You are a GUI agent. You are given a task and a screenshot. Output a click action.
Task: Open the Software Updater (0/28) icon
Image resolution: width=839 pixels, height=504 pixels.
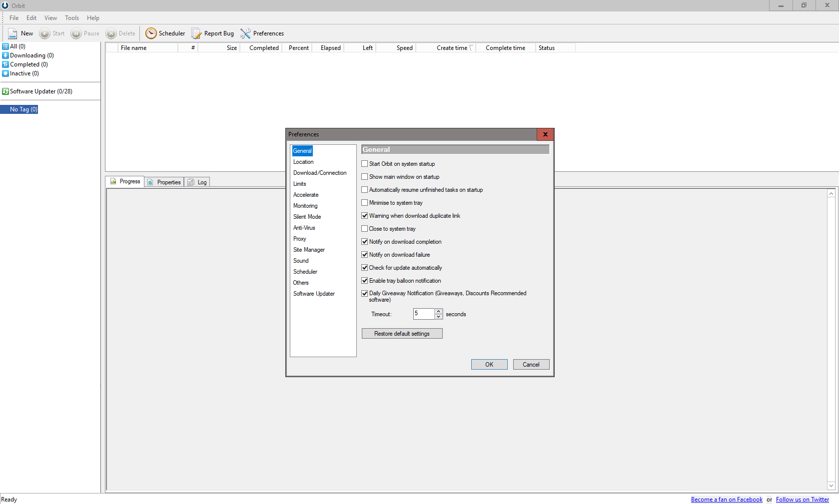pyautogui.click(x=5, y=91)
